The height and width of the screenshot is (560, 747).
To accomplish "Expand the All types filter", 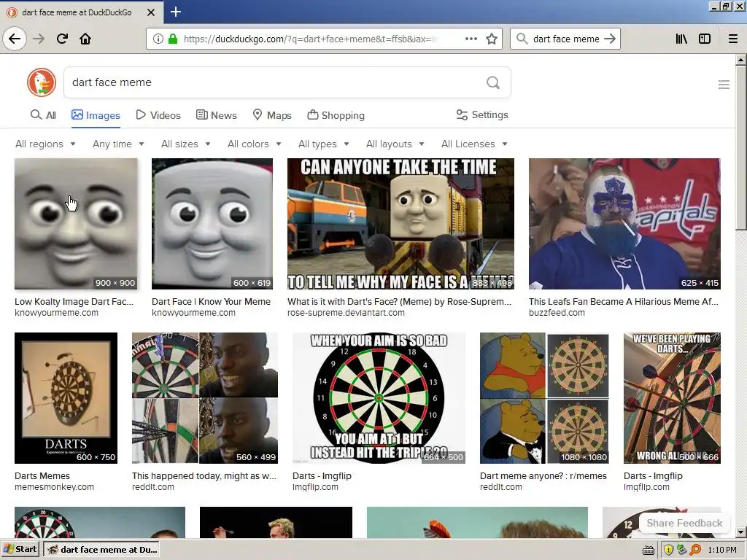I will 323,144.
